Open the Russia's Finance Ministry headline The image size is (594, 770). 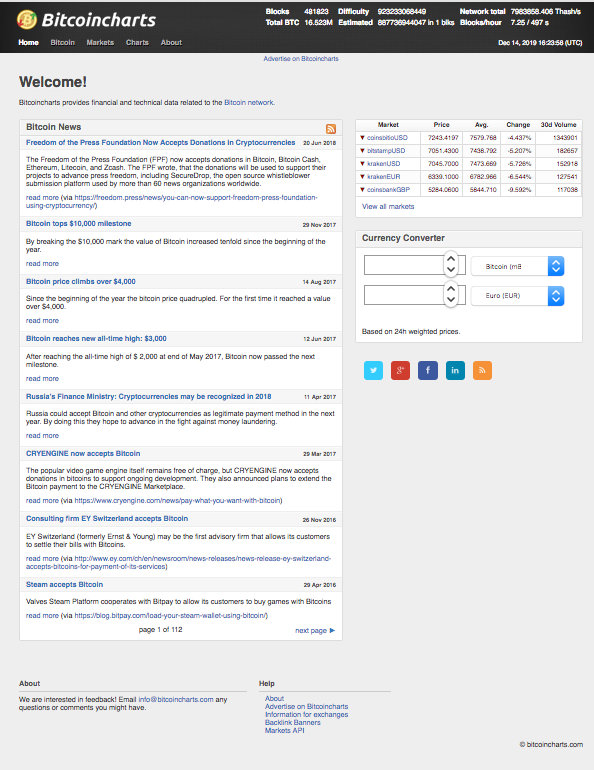click(x=149, y=396)
